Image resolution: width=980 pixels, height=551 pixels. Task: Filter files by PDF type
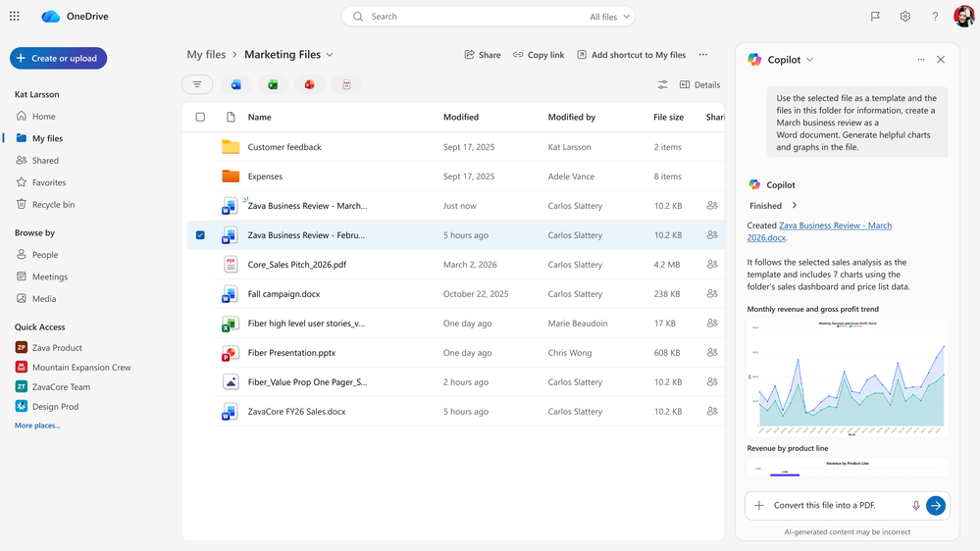(x=346, y=85)
